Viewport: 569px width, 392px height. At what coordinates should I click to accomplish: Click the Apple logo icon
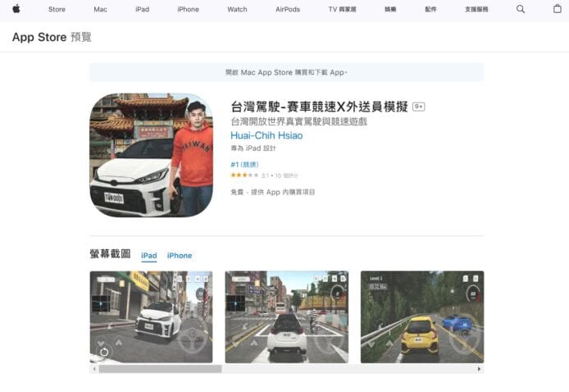point(16,9)
